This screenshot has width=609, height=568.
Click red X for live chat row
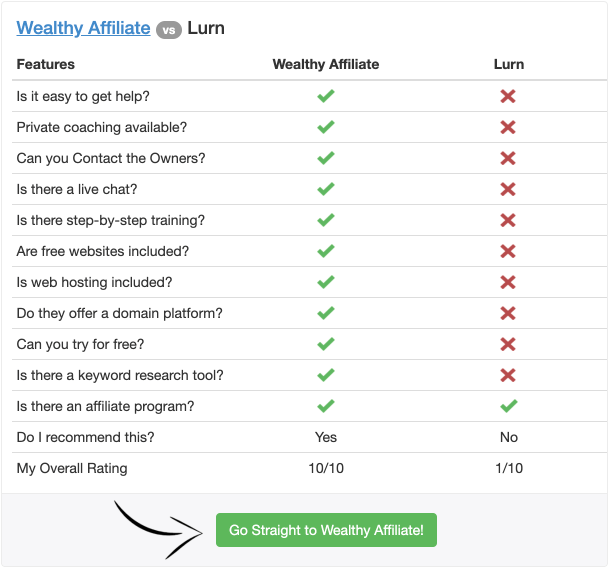(508, 189)
